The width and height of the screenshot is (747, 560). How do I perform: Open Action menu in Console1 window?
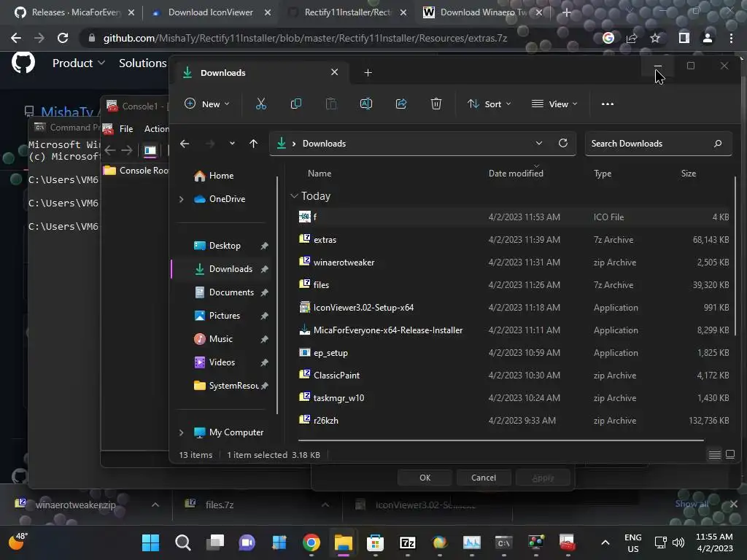click(x=156, y=128)
